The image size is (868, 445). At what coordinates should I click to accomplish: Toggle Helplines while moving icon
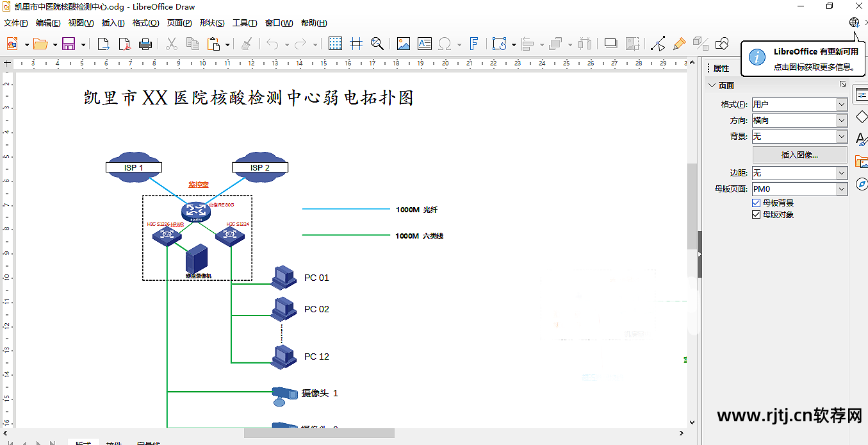click(356, 44)
